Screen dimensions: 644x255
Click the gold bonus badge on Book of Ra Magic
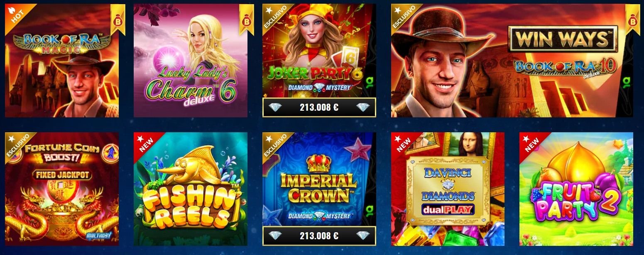[118, 19]
